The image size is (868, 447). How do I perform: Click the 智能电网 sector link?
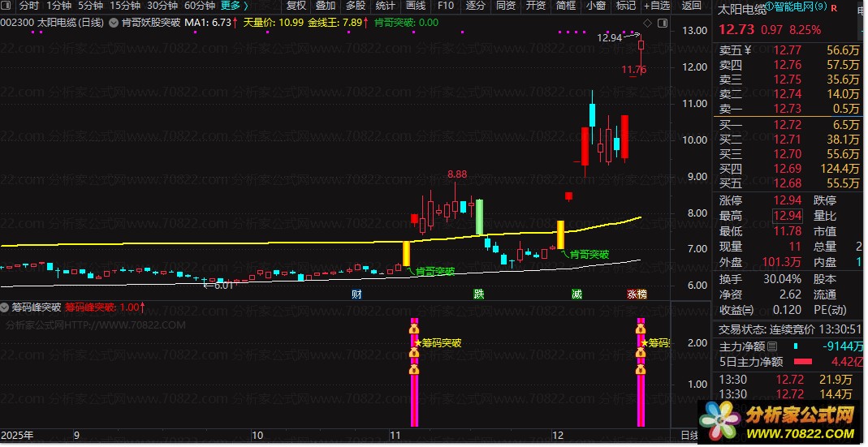[x=797, y=7]
